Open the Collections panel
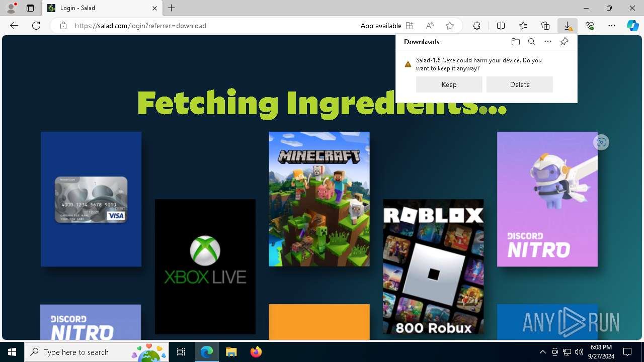The image size is (644, 362). point(545,26)
